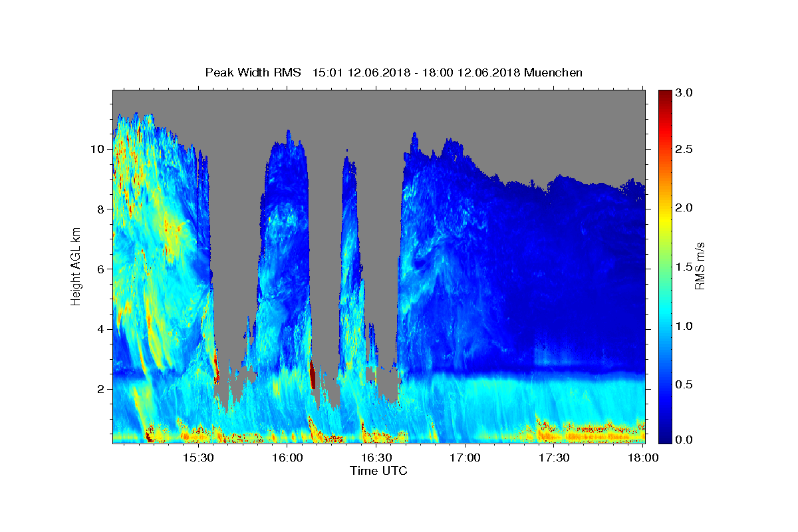Screen dimensions: 798x532
Task: Click the height tick label 6
Action: click(x=101, y=269)
